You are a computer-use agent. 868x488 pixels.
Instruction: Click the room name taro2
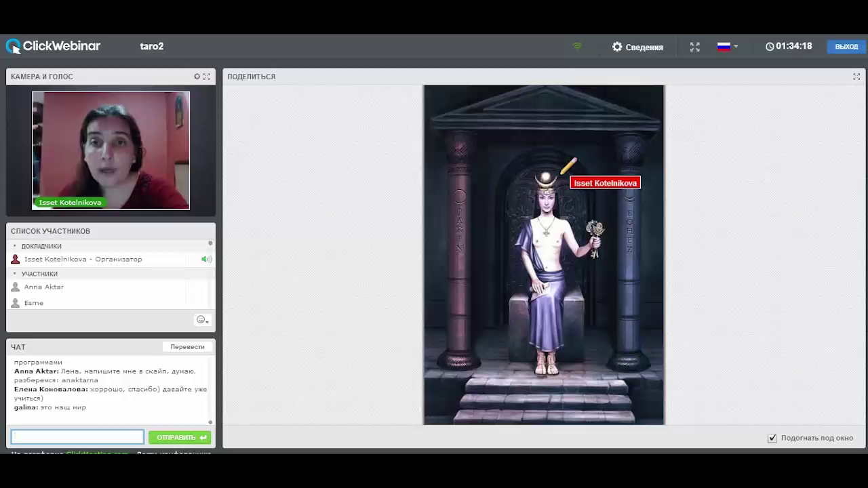coord(151,46)
